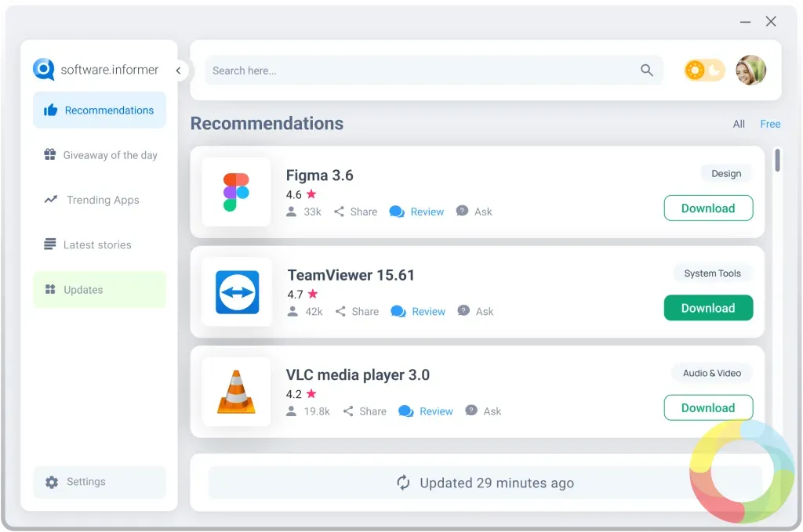Review the VLC media player app
Screen dimensions: 803x532
pos(426,411)
